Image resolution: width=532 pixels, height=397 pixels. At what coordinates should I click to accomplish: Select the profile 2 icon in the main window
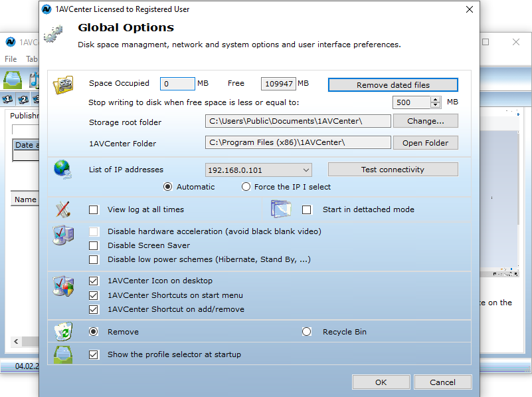tap(23, 99)
